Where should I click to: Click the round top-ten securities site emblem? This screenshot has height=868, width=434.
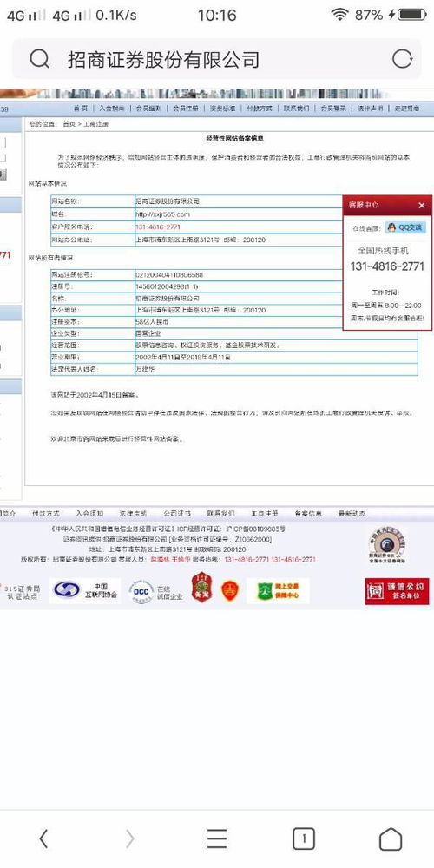[x=387, y=545]
